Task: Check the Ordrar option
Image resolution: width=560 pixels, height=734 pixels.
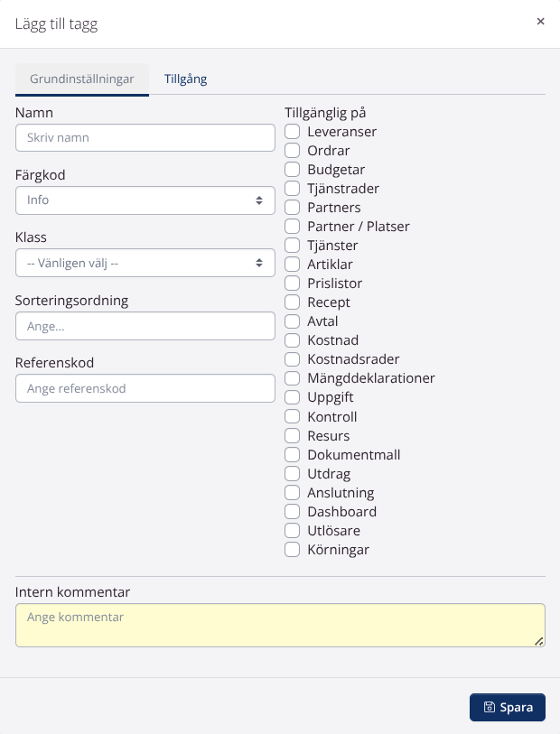Action: 292,150
